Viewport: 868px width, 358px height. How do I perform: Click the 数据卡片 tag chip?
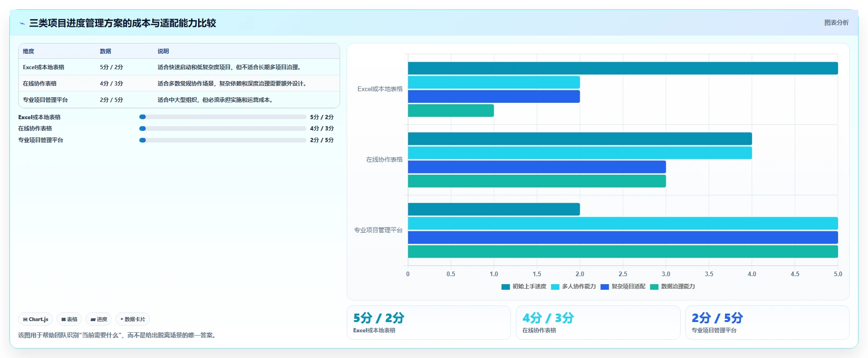coord(133,319)
